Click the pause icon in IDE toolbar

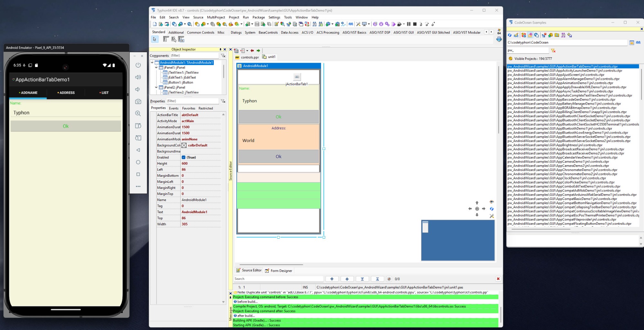pos(409,24)
